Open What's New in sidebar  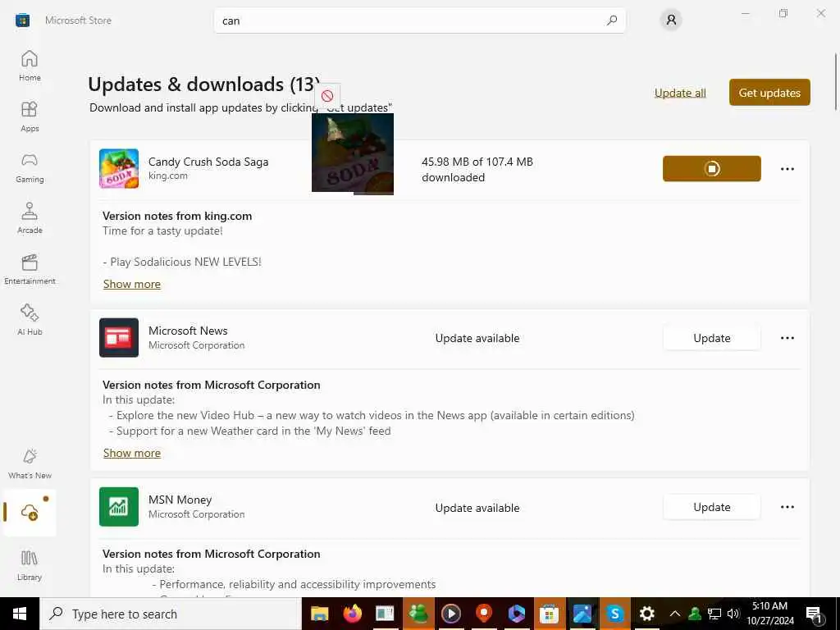pyautogui.click(x=30, y=463)
